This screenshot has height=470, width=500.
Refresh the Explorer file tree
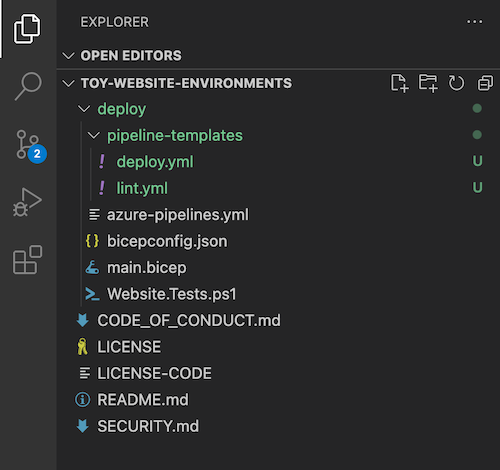[456, 83]
